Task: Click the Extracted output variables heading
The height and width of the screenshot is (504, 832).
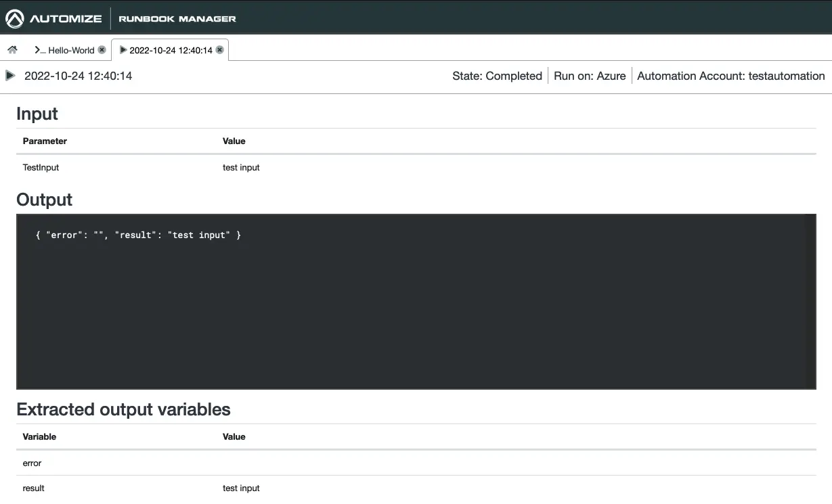Action: pyautogui.click(x=123, y=409)
